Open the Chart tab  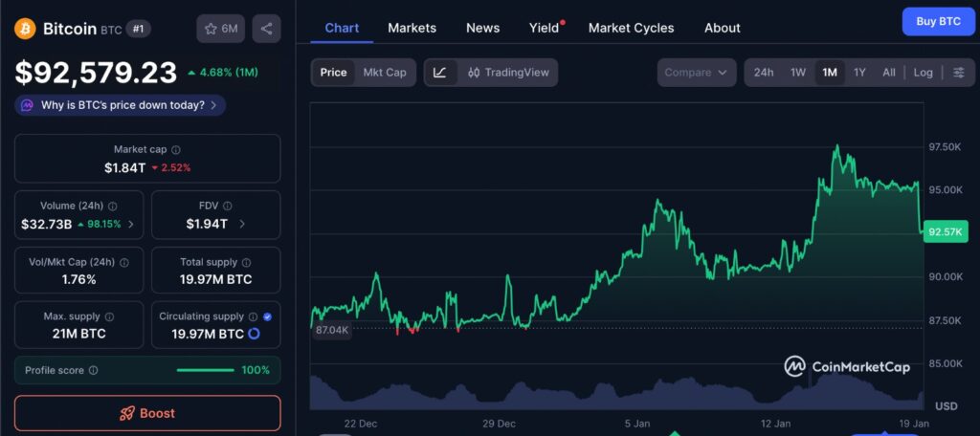tap(342, 28)
